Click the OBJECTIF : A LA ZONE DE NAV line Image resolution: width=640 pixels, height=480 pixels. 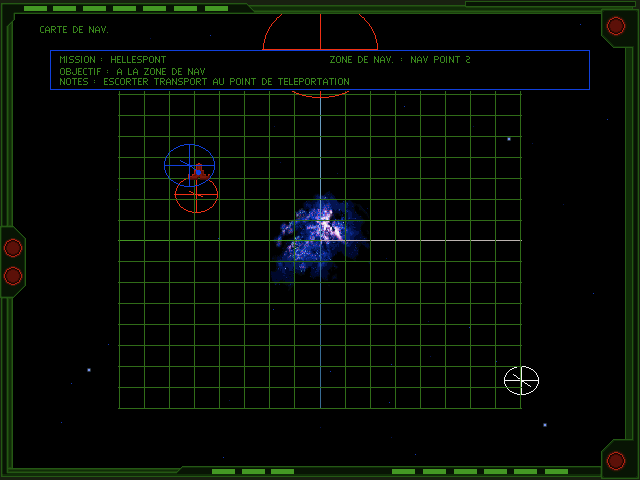click(132, 71)
